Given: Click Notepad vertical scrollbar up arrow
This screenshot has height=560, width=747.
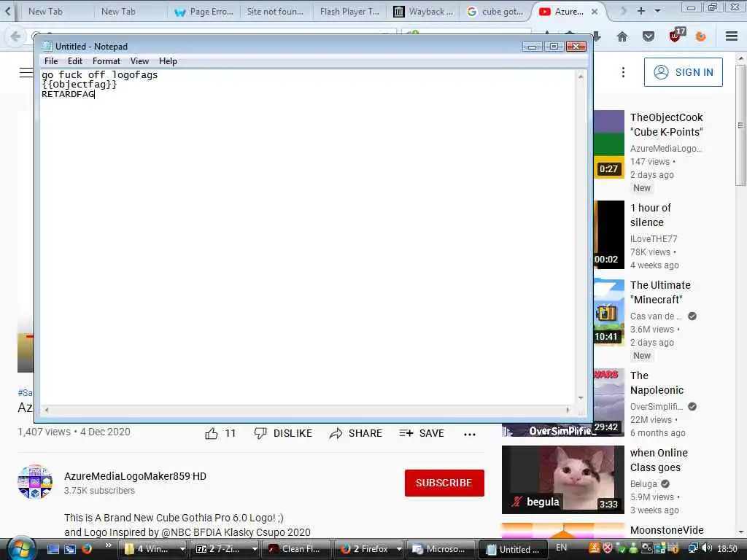Looking at the screenshot, I should tap(581, 76).
